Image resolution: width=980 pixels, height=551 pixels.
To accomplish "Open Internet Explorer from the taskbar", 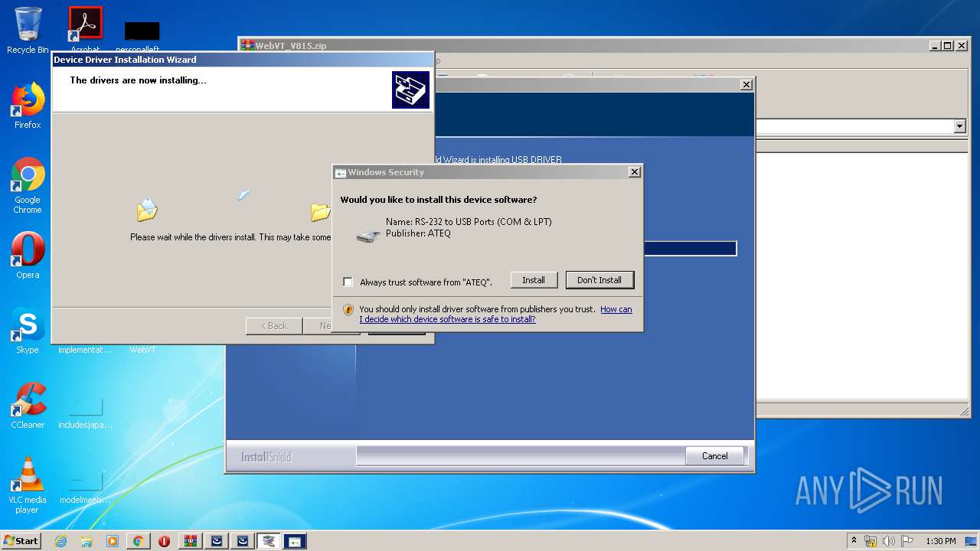I will [x=61, y=541].
